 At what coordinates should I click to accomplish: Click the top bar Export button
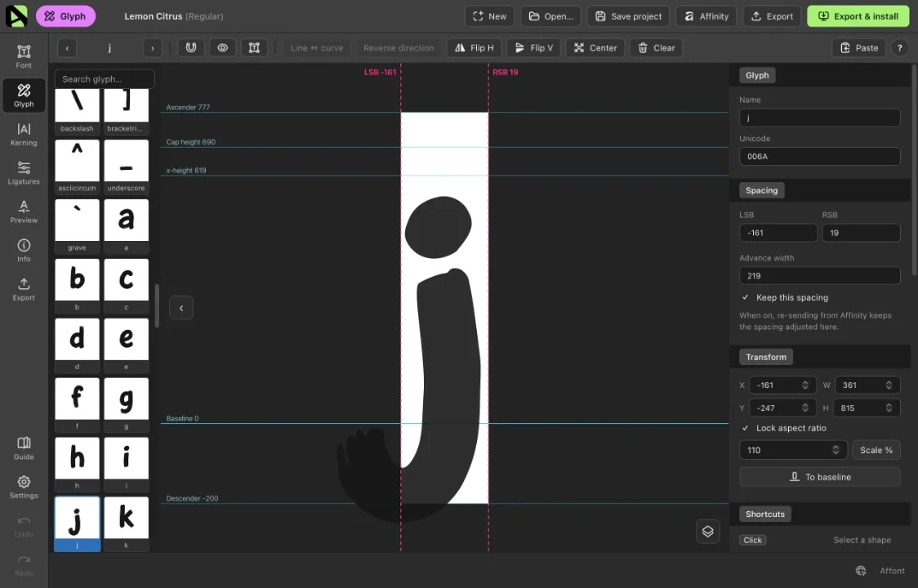tap(772, 16)
